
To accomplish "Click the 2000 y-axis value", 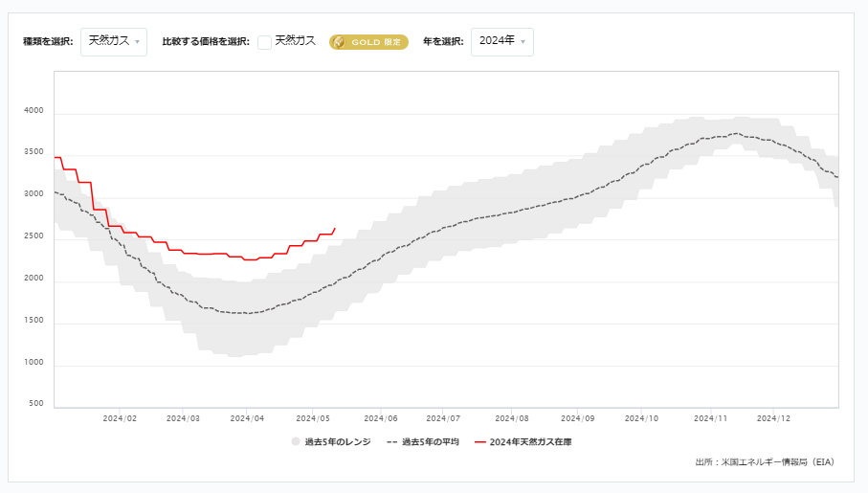I will pos(33,278).
